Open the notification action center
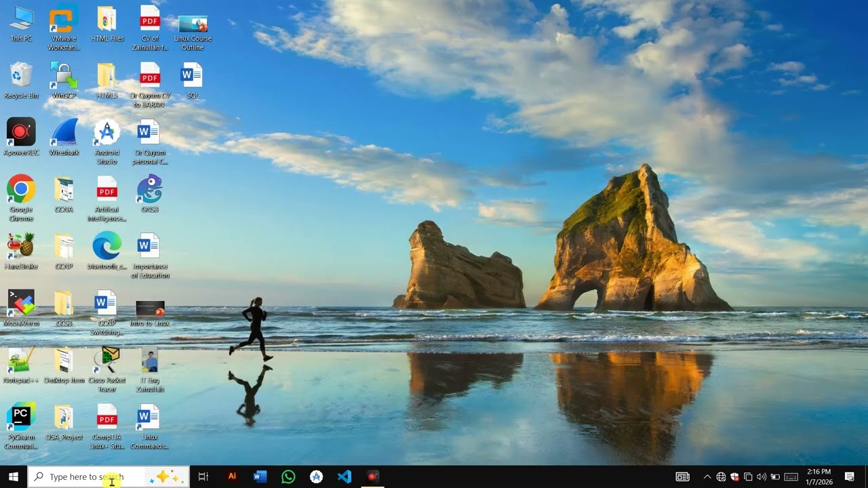The image size is (868, 488). [849, 476]
